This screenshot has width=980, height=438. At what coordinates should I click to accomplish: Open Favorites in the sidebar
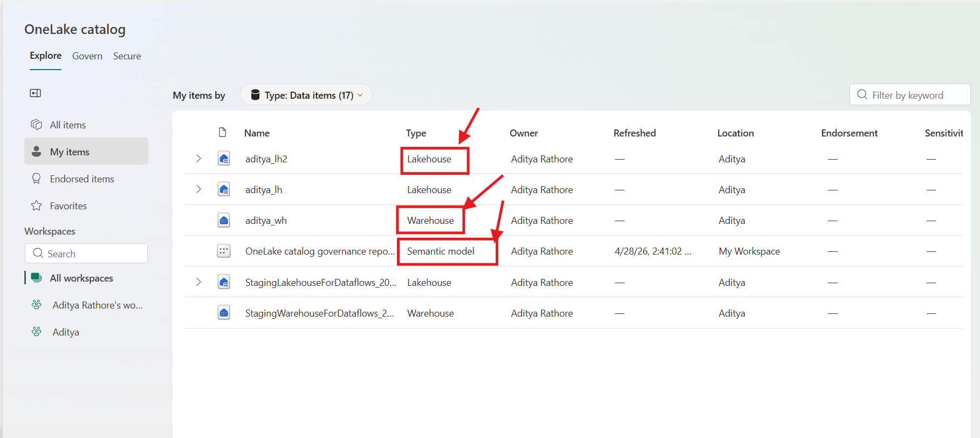(x=86, y=206)
